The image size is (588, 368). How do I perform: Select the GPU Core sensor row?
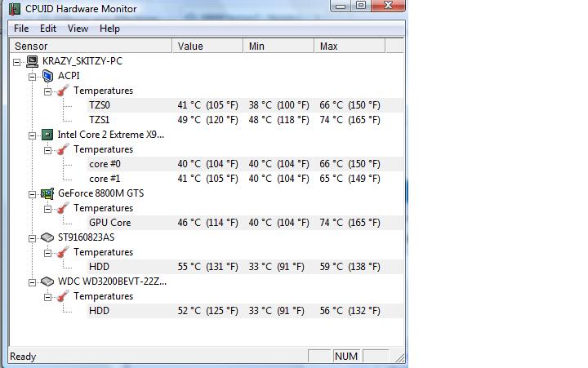(x=245, y=223)
